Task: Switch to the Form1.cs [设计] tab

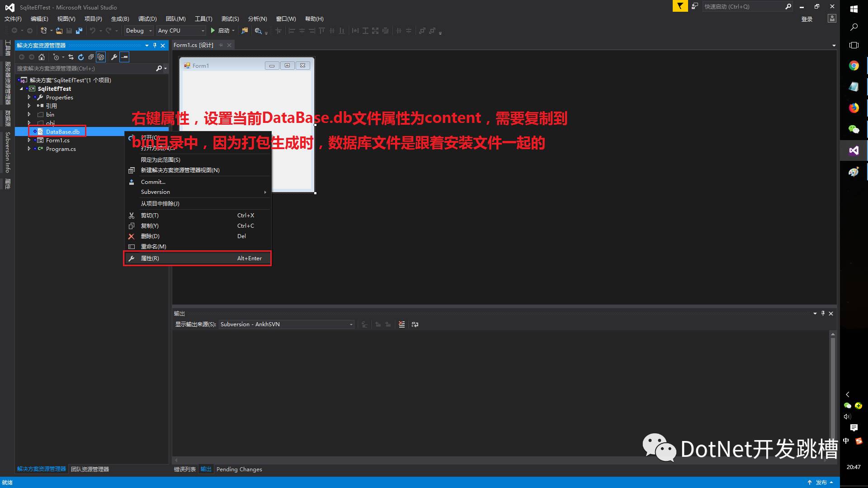Action: pyautogui.click(x=193, y=45)
